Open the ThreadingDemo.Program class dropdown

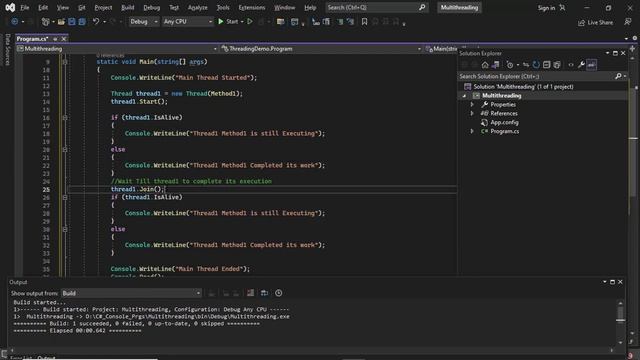click(x=321, y=49)
